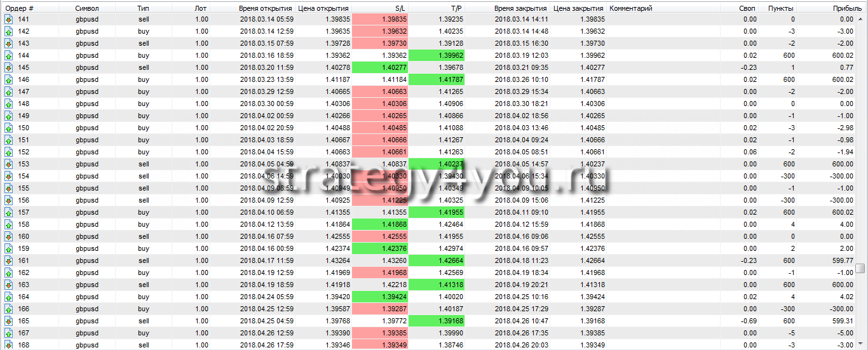This screenshot has width=868, height=350.
Task: Click the icon of order 168
Action: coord(8,346)
